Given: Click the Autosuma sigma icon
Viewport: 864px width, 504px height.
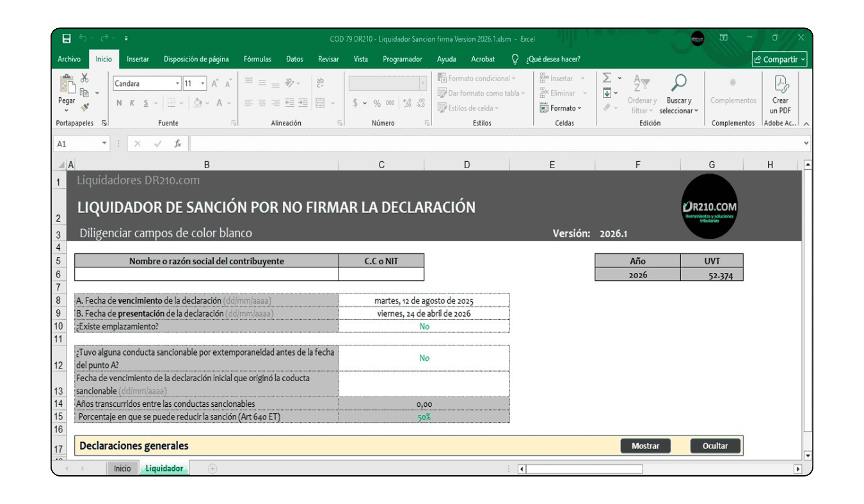Looking at the screenshot, I should 607,77.
